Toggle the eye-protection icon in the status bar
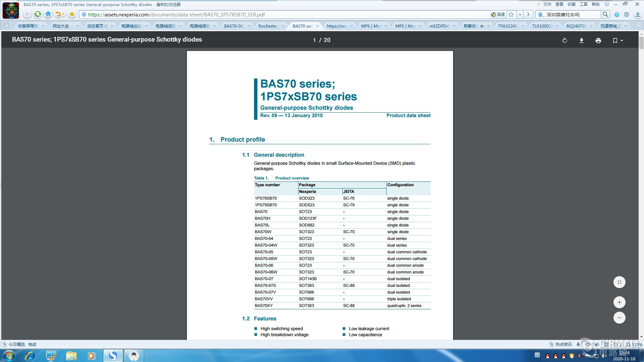This screenshot has width=644, height=362. point(587,345)
